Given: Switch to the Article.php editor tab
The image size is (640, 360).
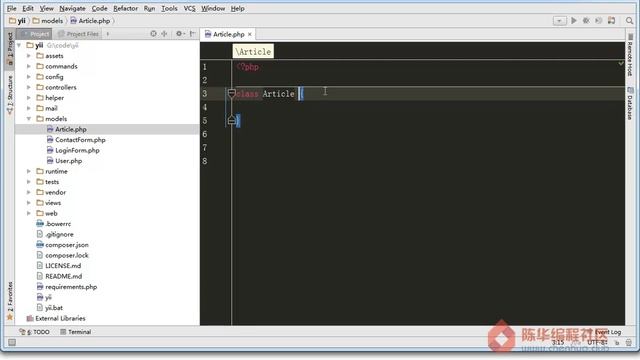Looking at the screenshot, I should 228,34.
